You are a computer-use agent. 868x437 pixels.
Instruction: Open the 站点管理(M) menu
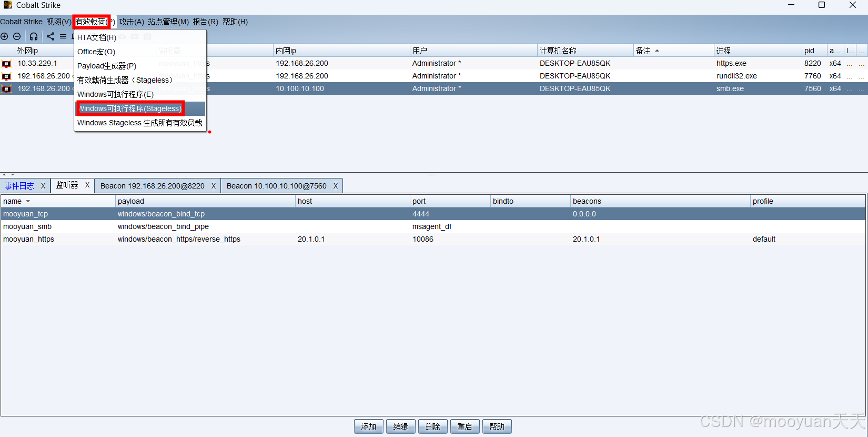click(168, 22)
